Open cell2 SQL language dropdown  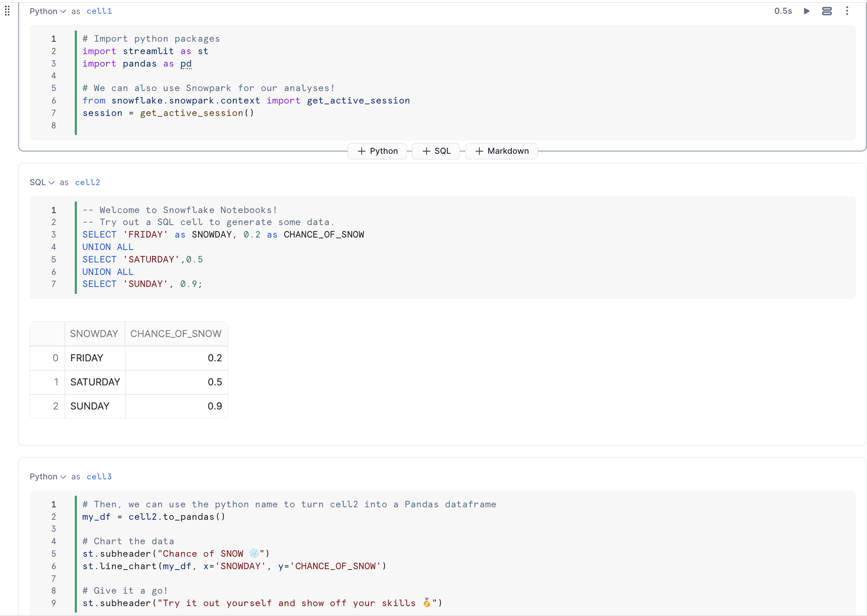click(42, 183)
